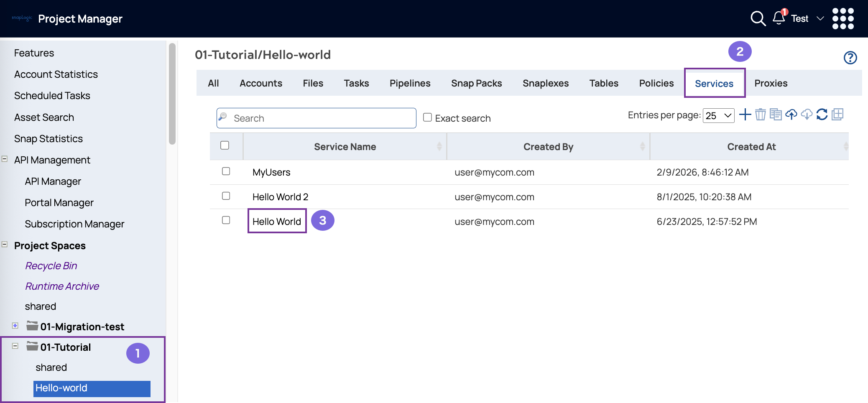Collapse the API Management section
This screenshot has height=403, width=868.
[5, 159]
